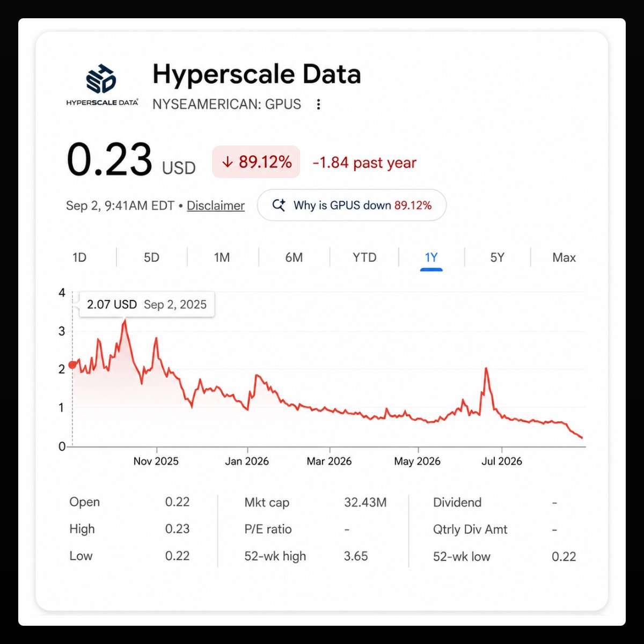The image size is (644, 644).
Task: Click the Sep 2, 9:41AM EDT timestamp
Action: click(120, 206)
